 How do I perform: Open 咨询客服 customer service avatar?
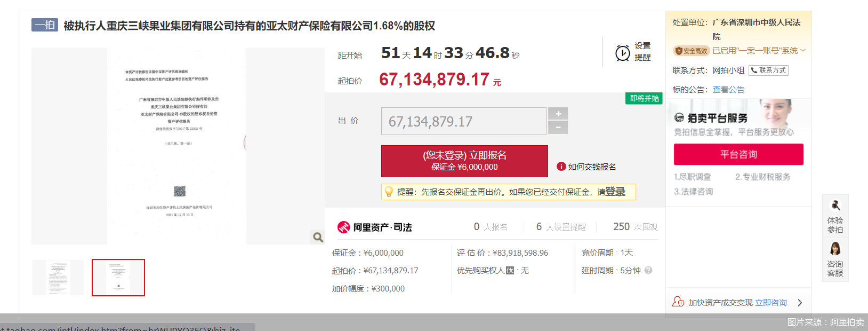tap(835, 249)
